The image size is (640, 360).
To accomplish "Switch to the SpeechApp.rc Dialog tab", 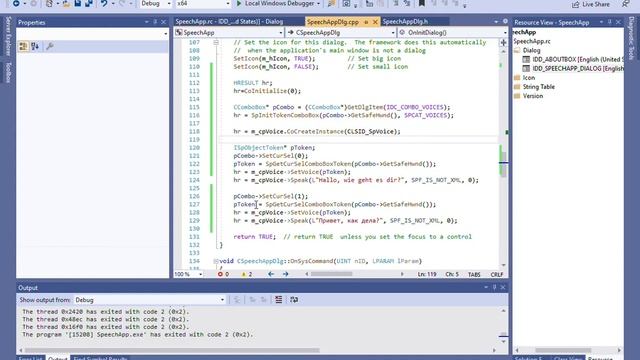I will (229, 22).
